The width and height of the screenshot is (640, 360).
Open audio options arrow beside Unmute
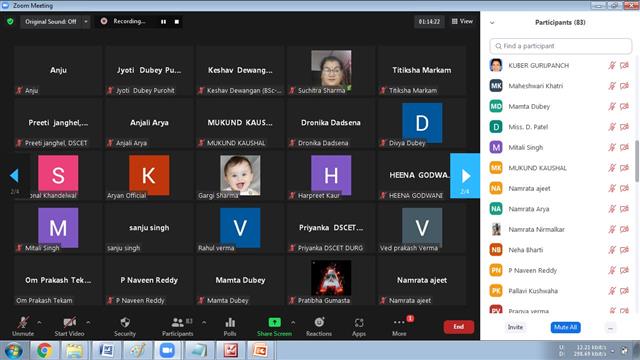tap(39, 322)
